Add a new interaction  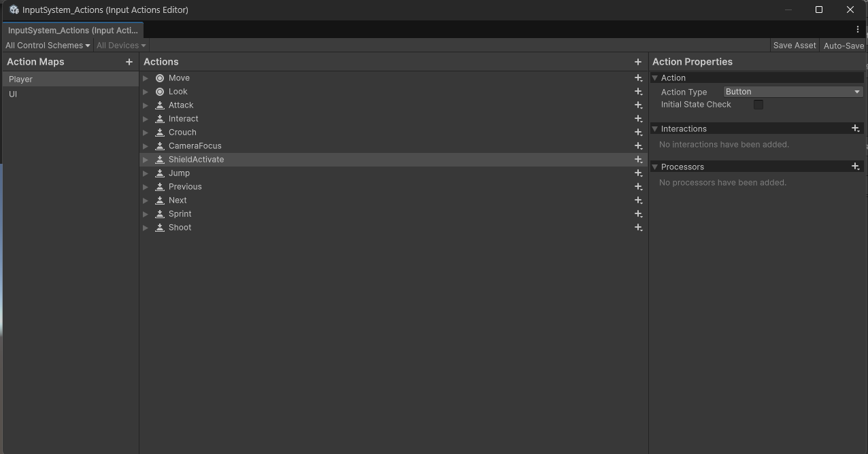tap(856, 128)
